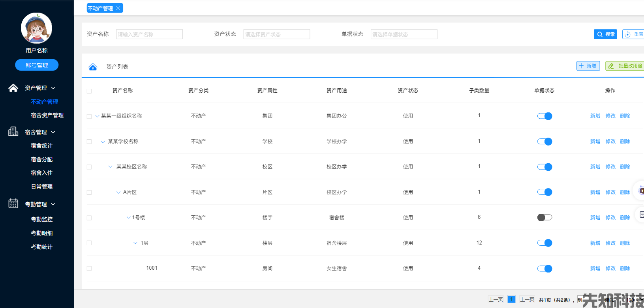Screen dimensions: 644x308
Task: Close the 不动产管理 tab with X
Action: point(118,8)
